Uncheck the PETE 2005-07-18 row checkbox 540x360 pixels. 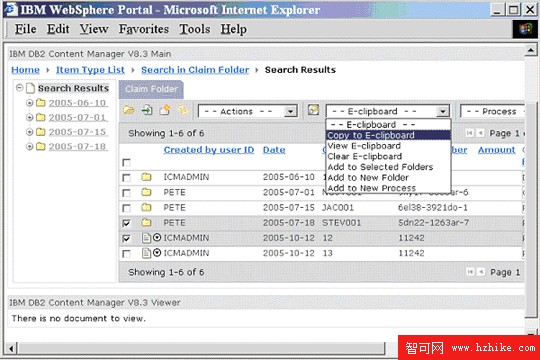(x=127, y=223)
